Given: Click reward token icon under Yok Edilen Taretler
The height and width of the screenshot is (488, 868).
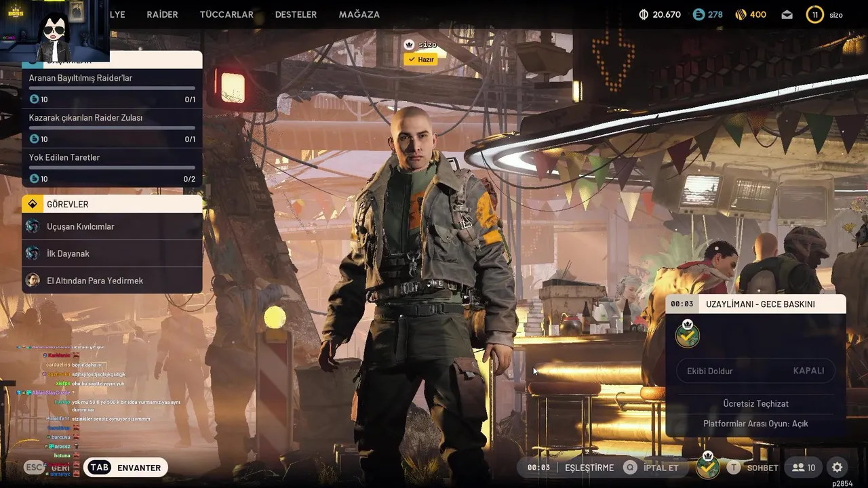Looking at the screenshot, I should point(34,179).
